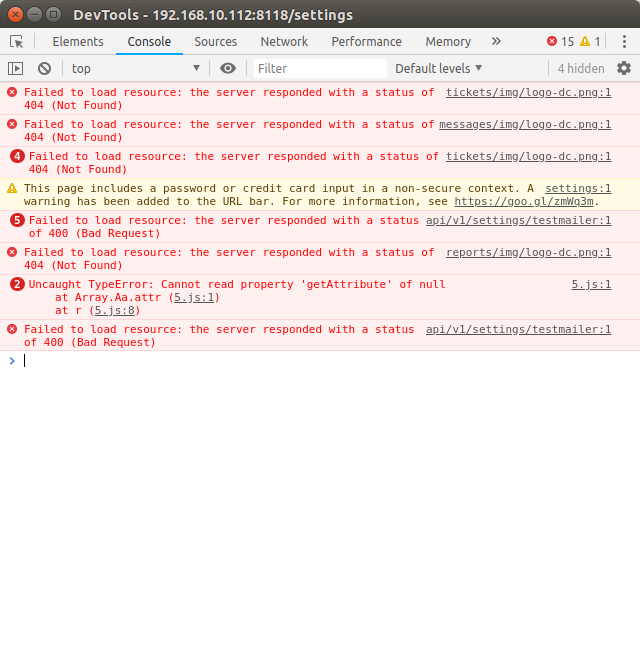This screenshot has width=640, height=668.
Task: Open the 5.js:8 stack trace link
Action: point(115,311)
